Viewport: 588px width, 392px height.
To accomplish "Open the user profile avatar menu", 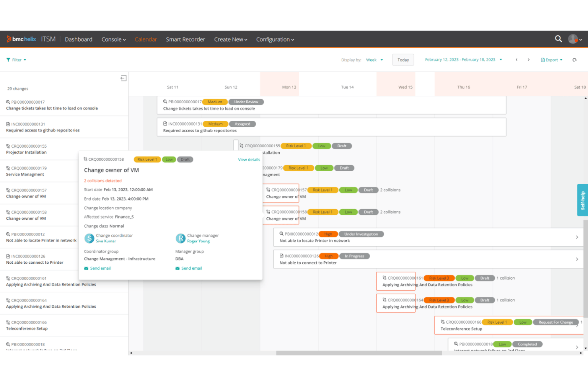I will [x=575, y=39].
